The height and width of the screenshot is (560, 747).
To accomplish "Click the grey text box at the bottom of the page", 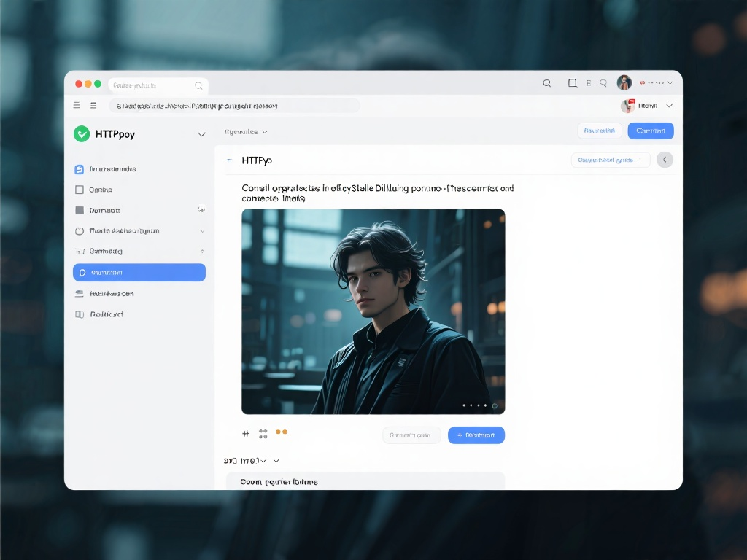I will 365,481.
